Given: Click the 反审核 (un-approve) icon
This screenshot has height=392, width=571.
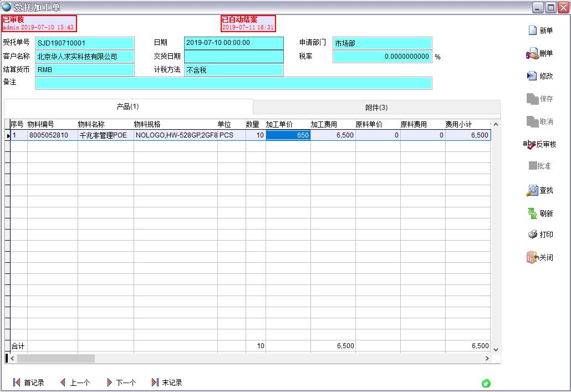Looking at the screenshot, I should (x=529, y=144).
